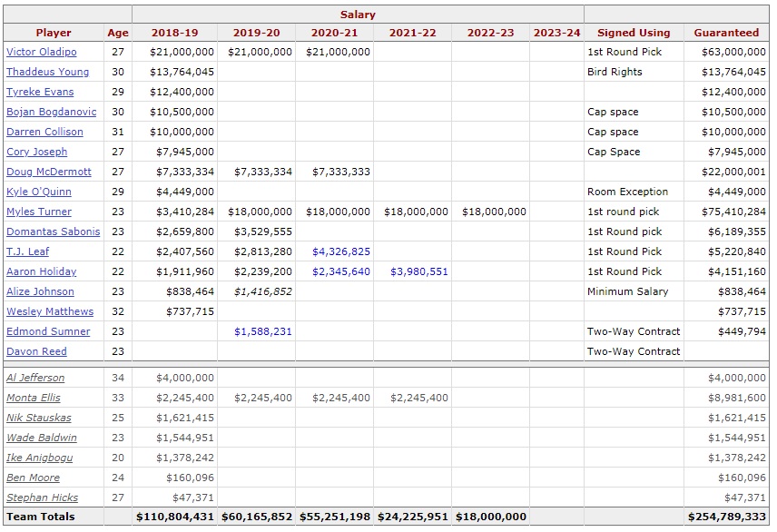Select Aaron Holiday's $3,980,551 option value
This screenshot has height=532, width=777.
[419, 271]
